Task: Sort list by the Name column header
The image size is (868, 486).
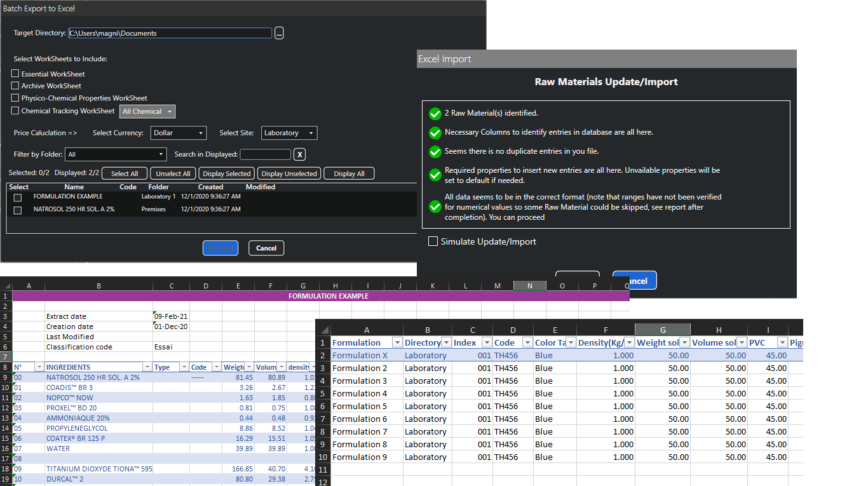Action: 74,187
